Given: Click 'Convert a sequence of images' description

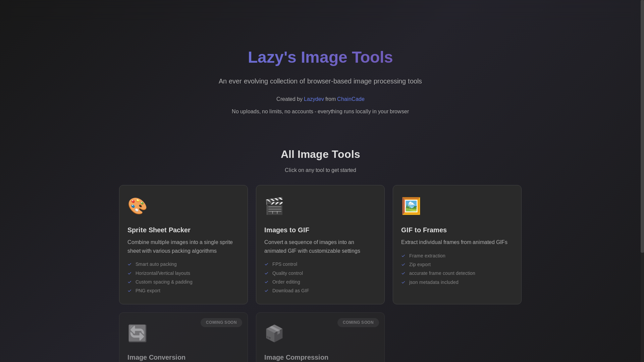Looking at the screenshot, I should click(x=312, y=247).
